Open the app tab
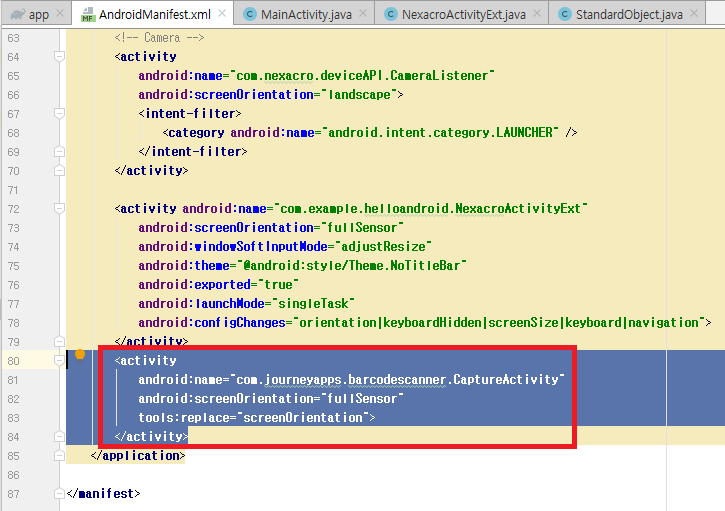The image size is (725, 511). [38, 14]
